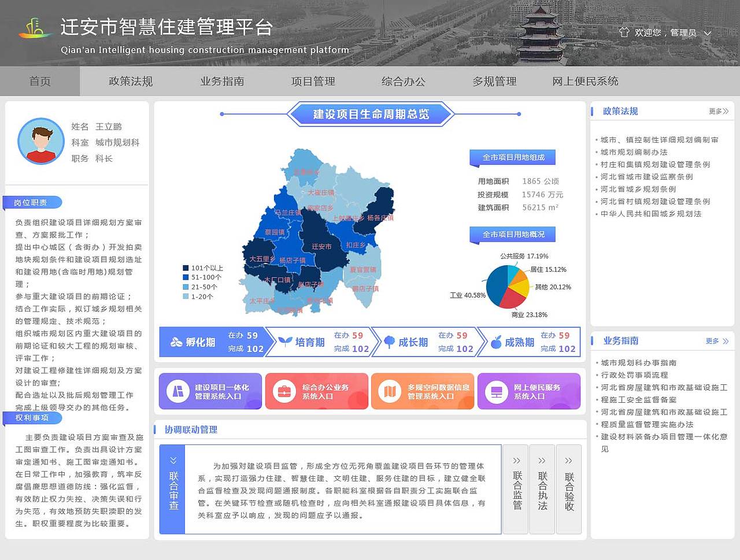This screenshot has height=560, width=740.
Task: Open the 多规管理 menu item
Action: [x=494, y=81]
